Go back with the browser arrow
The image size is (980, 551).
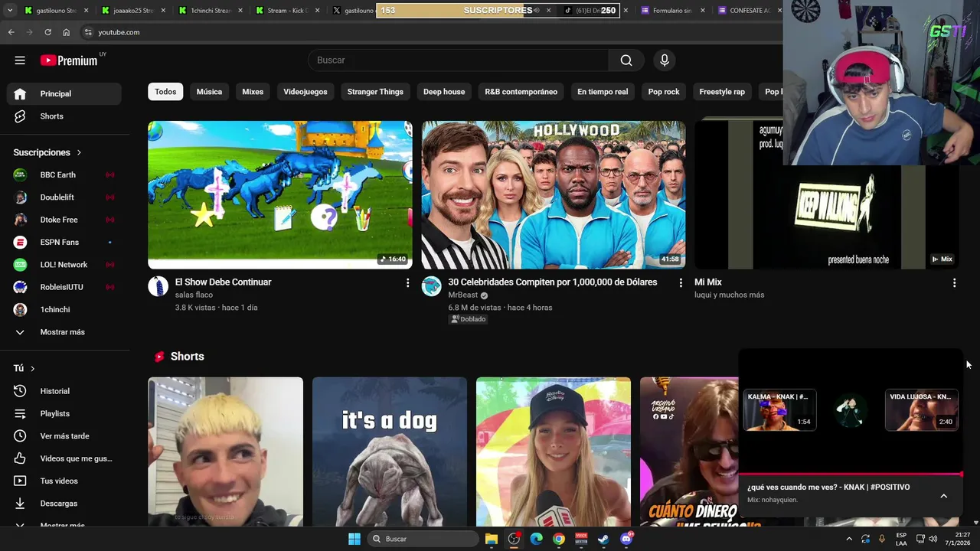11,32
